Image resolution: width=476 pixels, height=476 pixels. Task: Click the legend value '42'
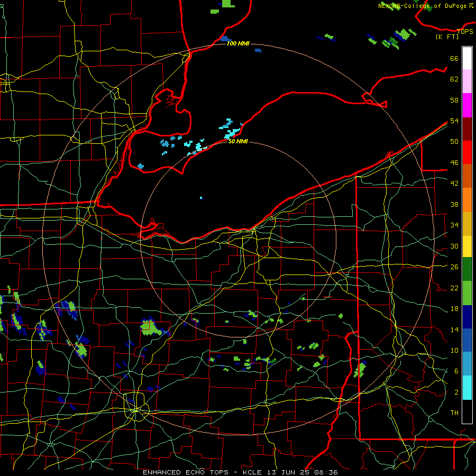(454, 183)
